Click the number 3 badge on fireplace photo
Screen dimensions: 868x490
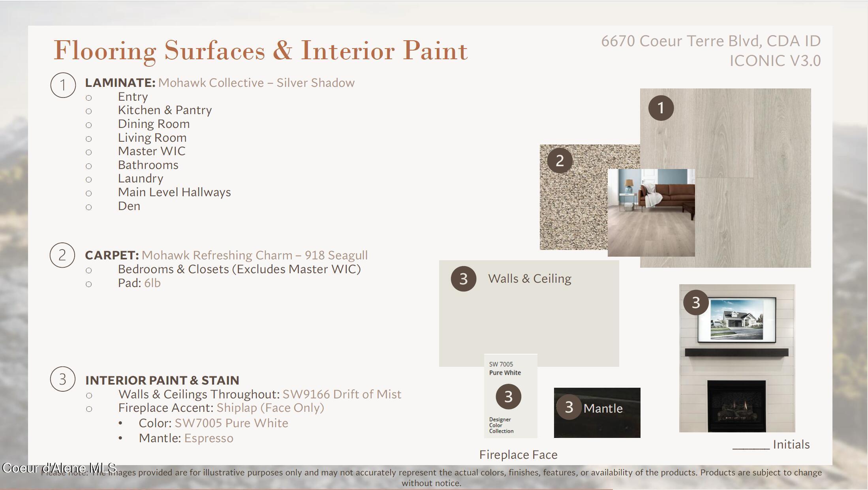pos(696,302)
